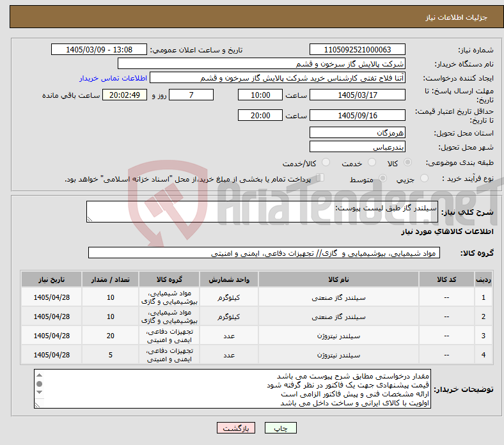
Task: Click date 1405/04/28 in row 1
Action: click(x=51, y=297)
